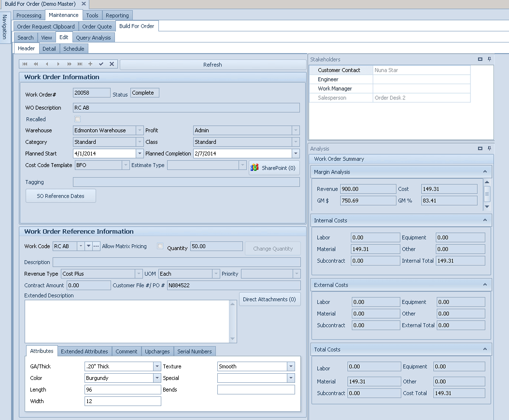Switch to the Schedule tab
This screenshot has width=509, height=420.
tap(74, 48)
